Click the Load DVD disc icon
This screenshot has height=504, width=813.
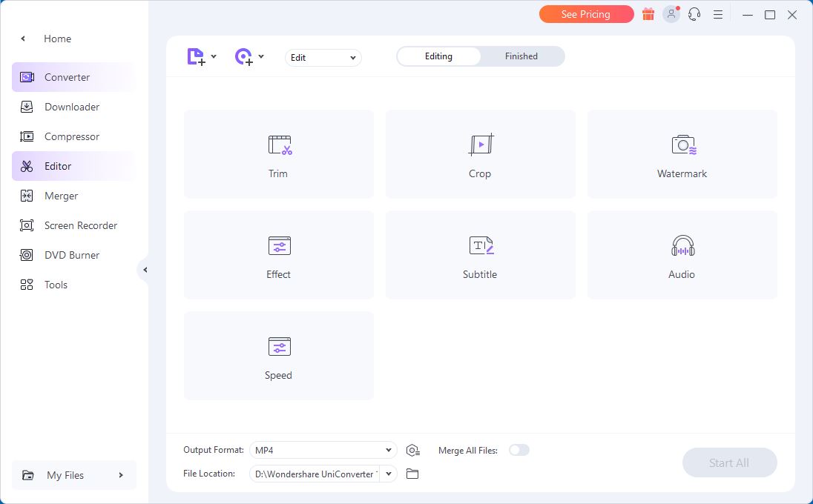[x=244, y=56]
